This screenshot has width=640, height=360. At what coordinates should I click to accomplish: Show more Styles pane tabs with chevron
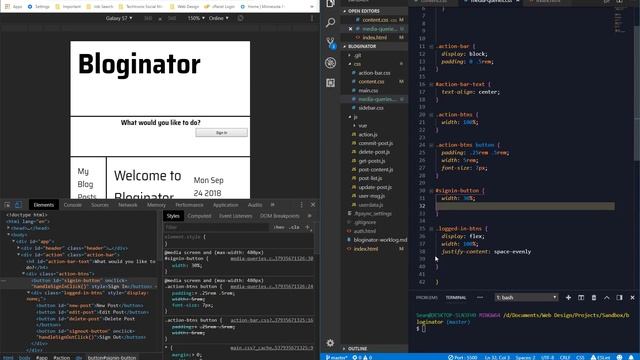(x=309, y=216)
